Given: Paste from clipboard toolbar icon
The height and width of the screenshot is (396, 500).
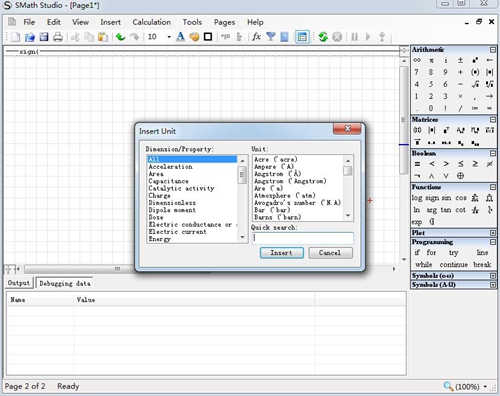Looking at the screenshot, I should click(103, 37).
